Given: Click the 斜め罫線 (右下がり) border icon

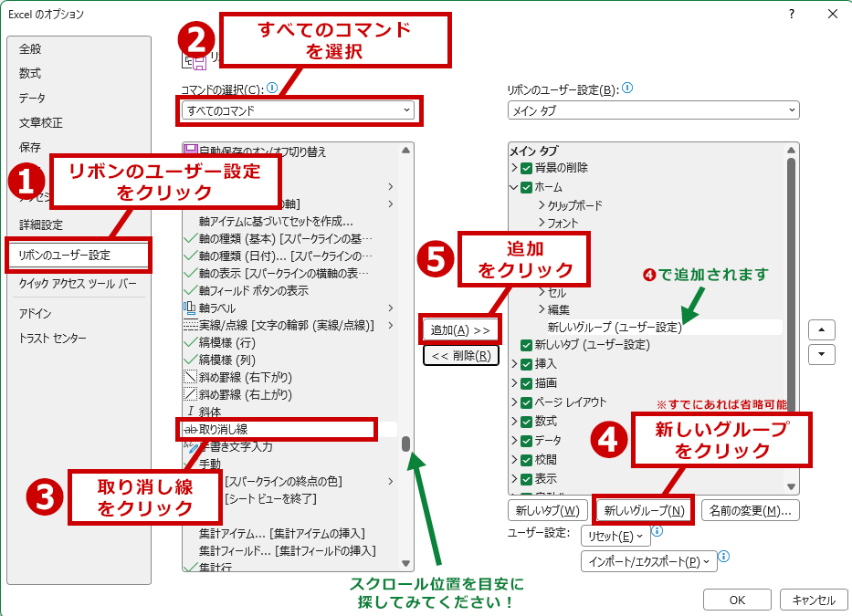Looking at the screenshot, I should pos(190,377).
